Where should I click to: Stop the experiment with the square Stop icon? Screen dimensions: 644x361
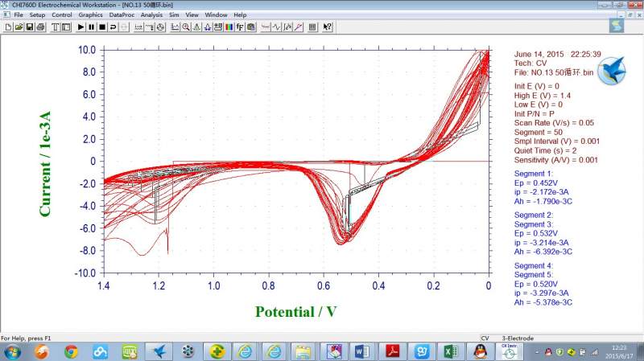point(102,27)
